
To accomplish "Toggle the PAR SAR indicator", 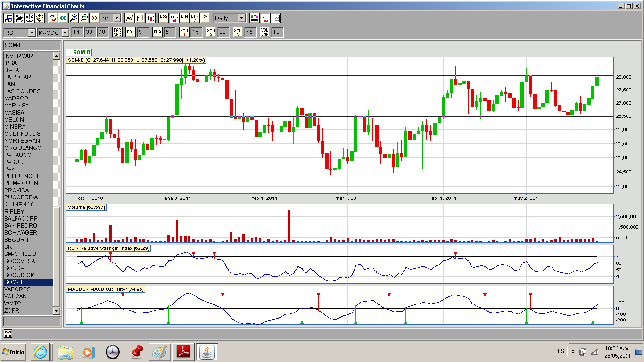I will [117, 32].
